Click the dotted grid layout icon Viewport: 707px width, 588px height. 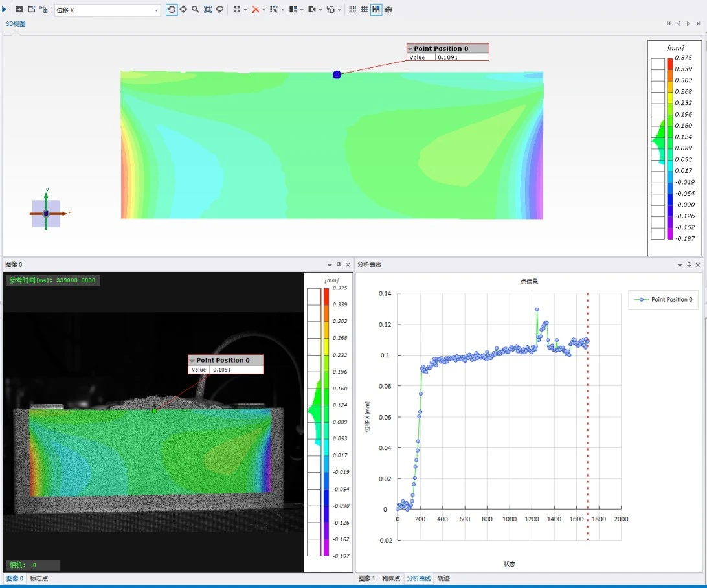(352, 10)
